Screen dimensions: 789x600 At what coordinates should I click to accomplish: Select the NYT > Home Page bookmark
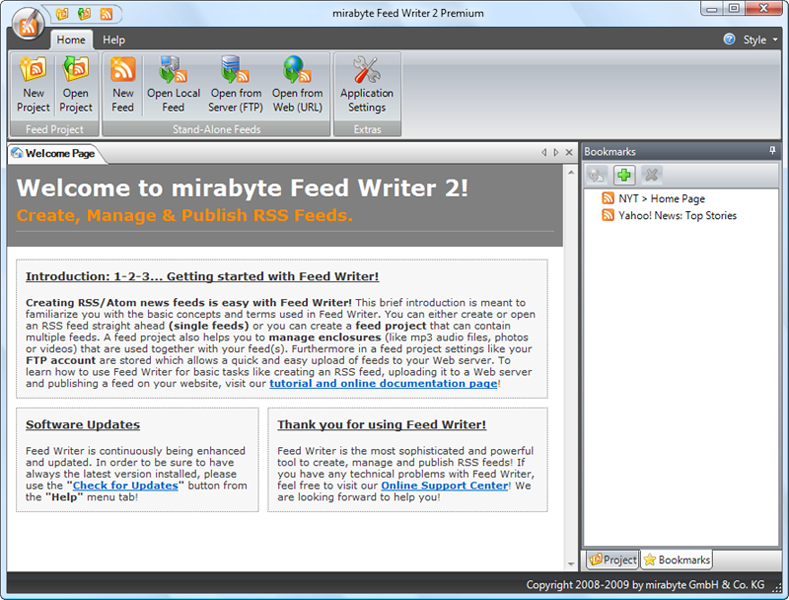[x=661, y=199]
